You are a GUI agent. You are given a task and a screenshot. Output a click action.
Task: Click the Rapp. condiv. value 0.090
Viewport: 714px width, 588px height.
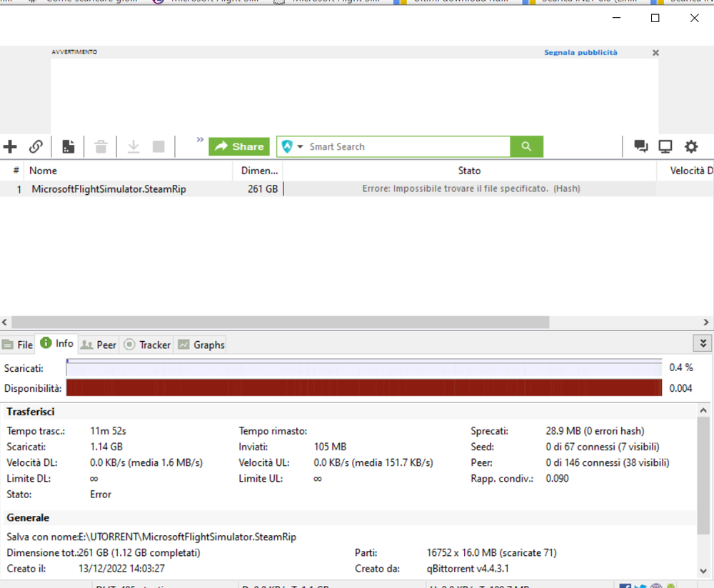(558, 479)
